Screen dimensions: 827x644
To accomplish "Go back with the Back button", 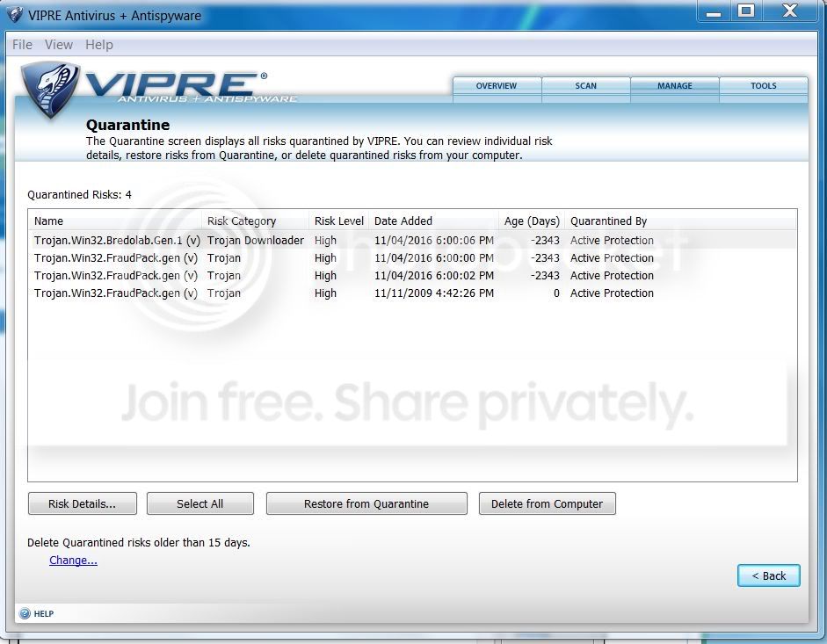I will coord(768,575).
